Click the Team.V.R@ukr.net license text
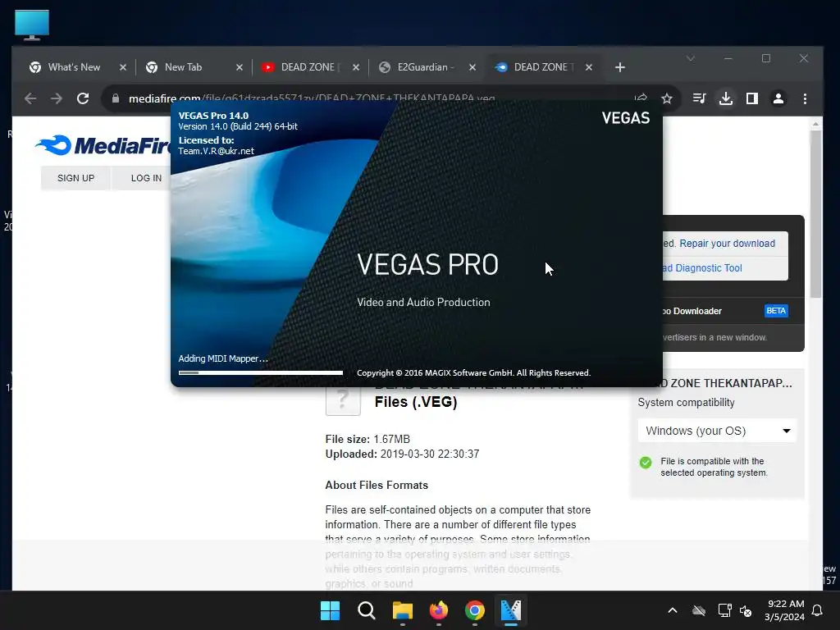The image size is (840, 630). pos(216,151)
